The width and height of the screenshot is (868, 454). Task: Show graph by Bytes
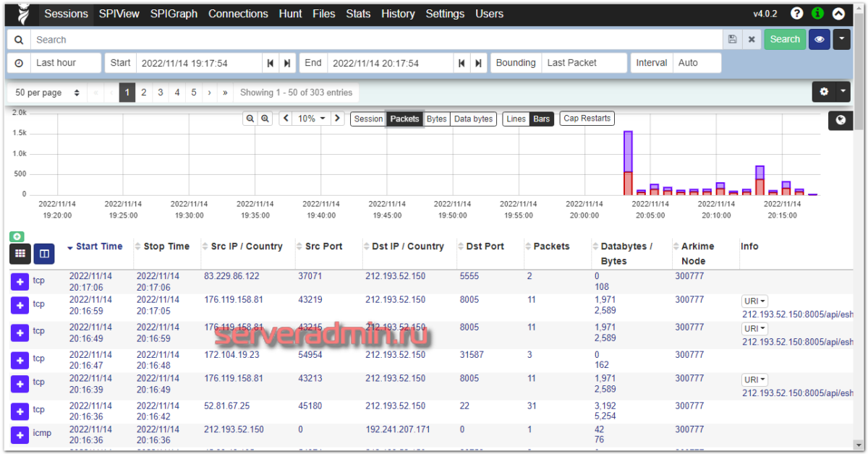(x=436, y=119)
